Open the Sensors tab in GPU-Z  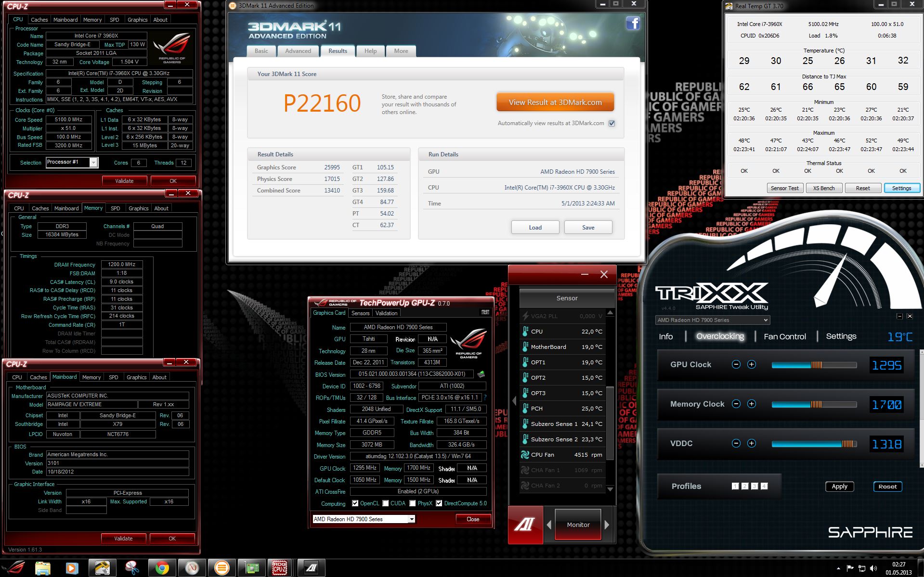[360, 313]
